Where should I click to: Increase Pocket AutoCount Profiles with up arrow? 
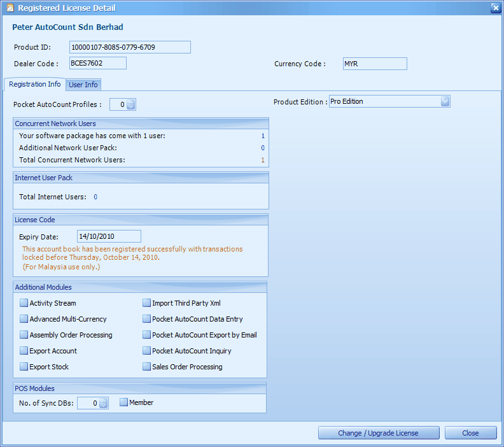(131, 102)
